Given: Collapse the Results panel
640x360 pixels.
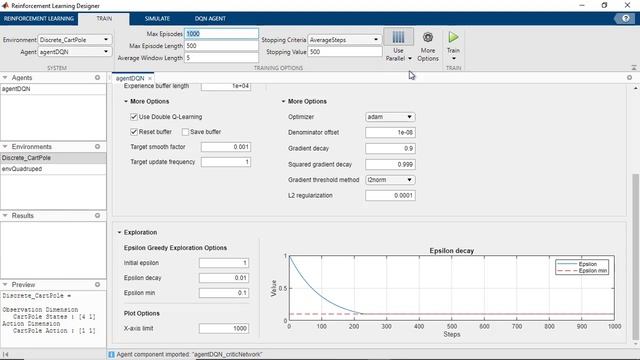Looking at the screenshot, I should 5,216.
